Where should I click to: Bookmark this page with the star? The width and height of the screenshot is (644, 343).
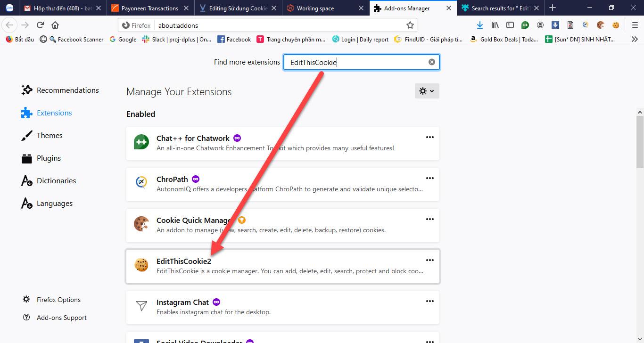[x=410, y=25]
